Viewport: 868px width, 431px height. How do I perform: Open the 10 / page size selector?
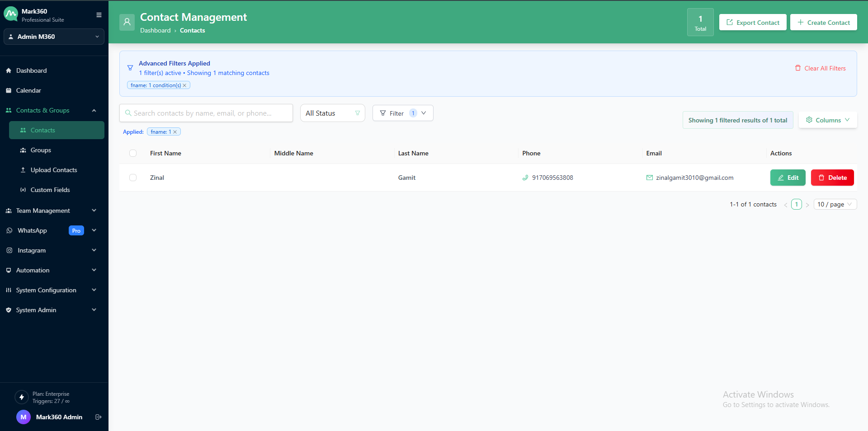tap(835, 204)
